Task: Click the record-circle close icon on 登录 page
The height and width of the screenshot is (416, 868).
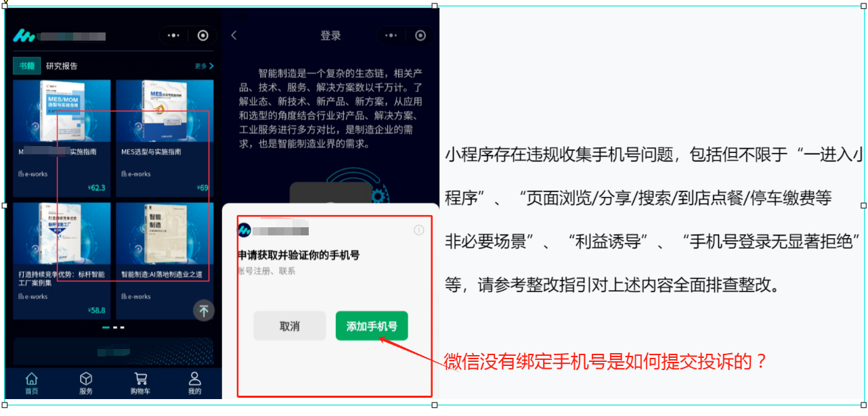Action: [x=420, y=35]
